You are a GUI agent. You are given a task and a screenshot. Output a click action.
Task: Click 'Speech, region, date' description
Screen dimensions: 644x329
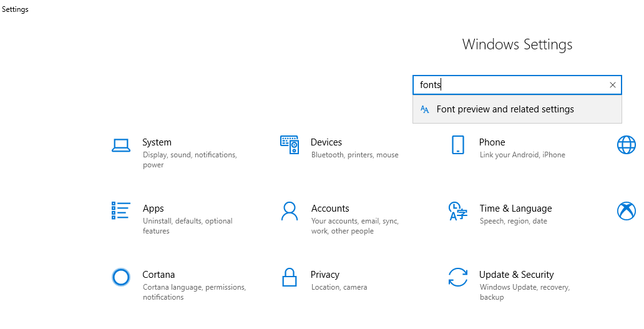tap(514, 221)
